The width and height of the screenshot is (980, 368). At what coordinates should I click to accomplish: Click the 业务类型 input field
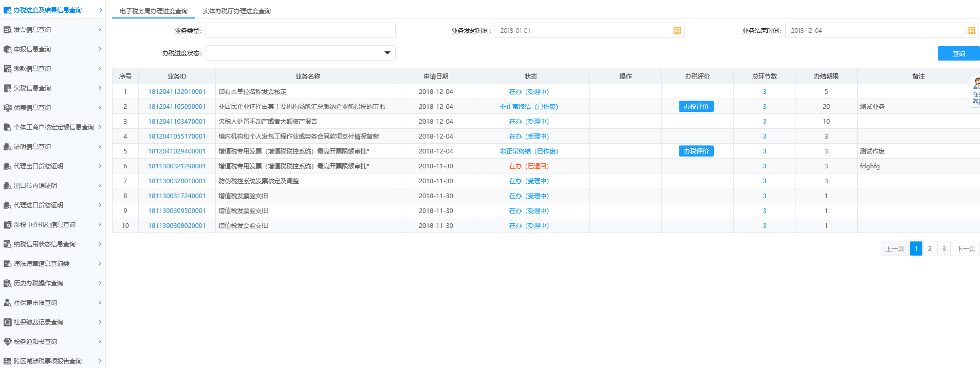click(300, 31)
